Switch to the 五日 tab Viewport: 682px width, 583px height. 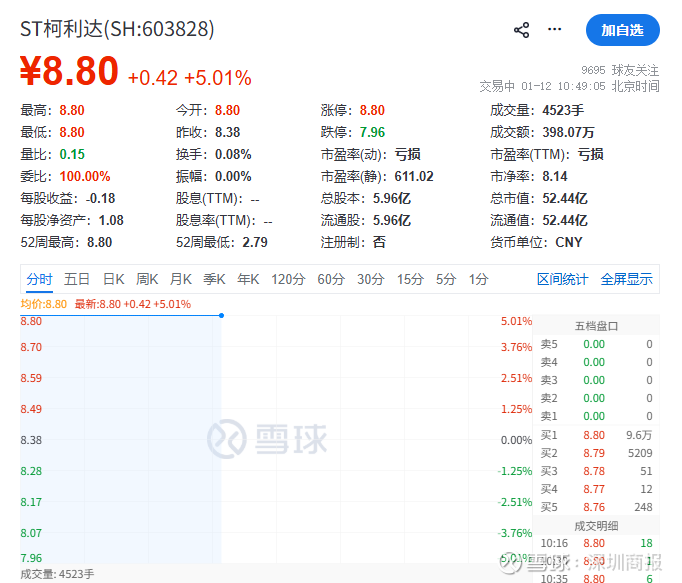(77, 279)
